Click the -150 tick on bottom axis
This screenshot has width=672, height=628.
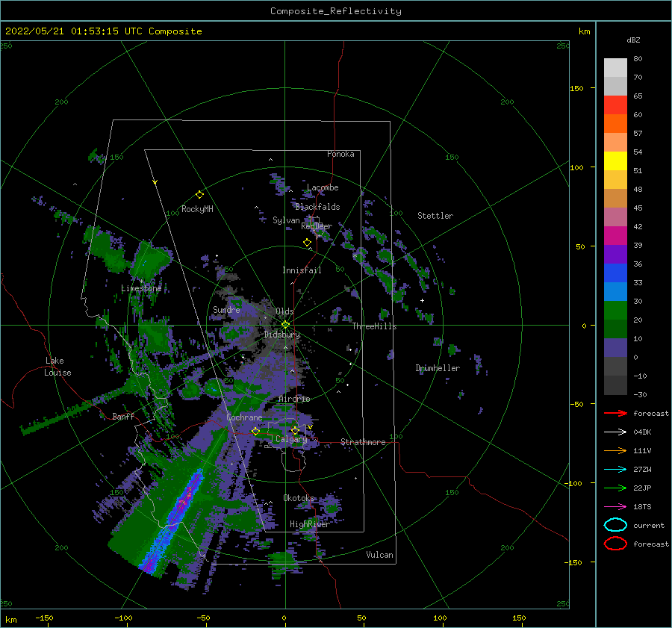pos(44,618)
